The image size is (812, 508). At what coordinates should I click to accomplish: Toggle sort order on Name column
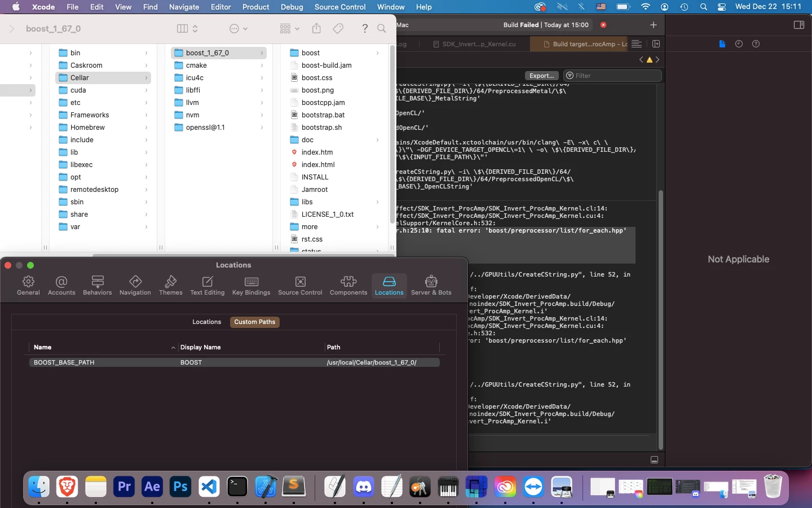[173, 348]
